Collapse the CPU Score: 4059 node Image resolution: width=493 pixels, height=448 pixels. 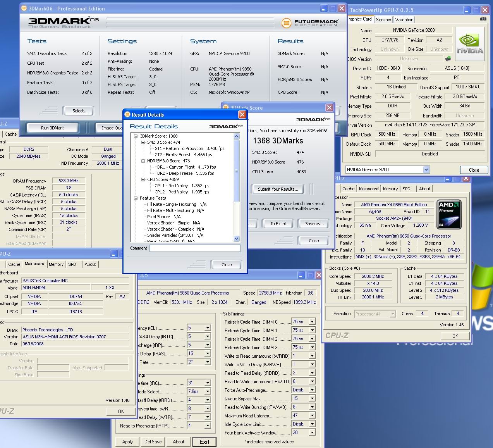[143, 179]
